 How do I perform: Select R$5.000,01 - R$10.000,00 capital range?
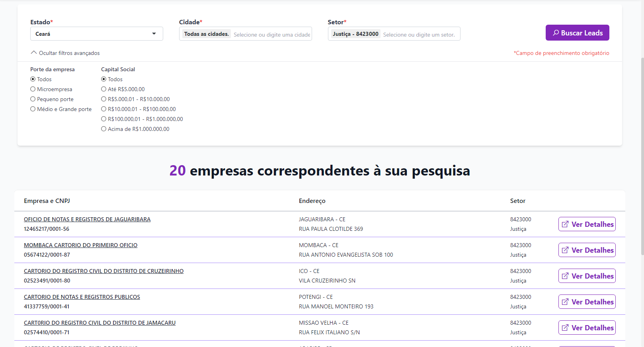pos(104,99)
